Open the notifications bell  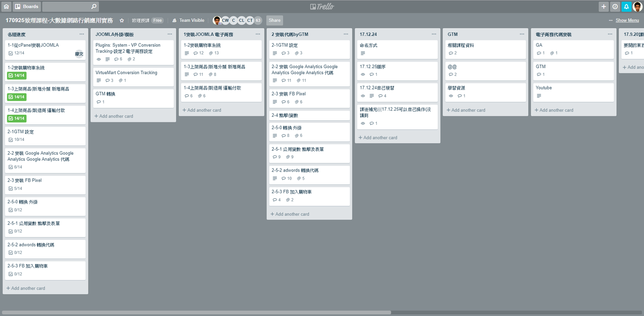coord(626,6)
